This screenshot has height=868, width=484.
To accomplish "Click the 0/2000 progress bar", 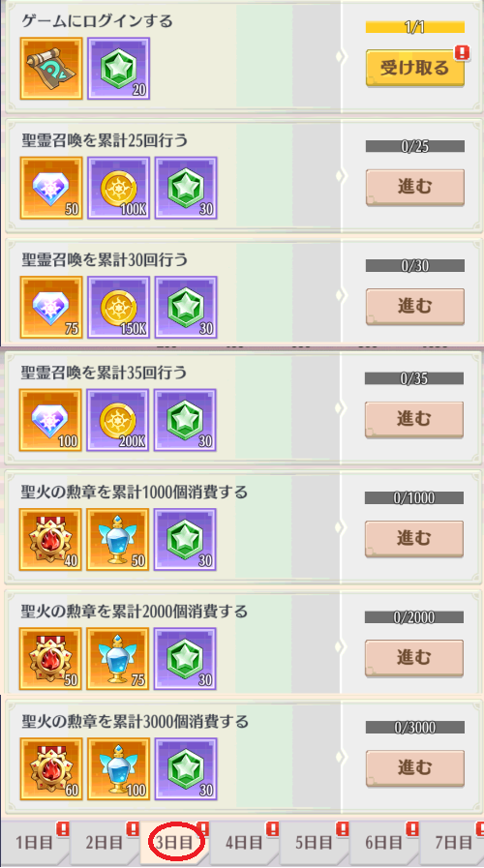I will [413, 617].
